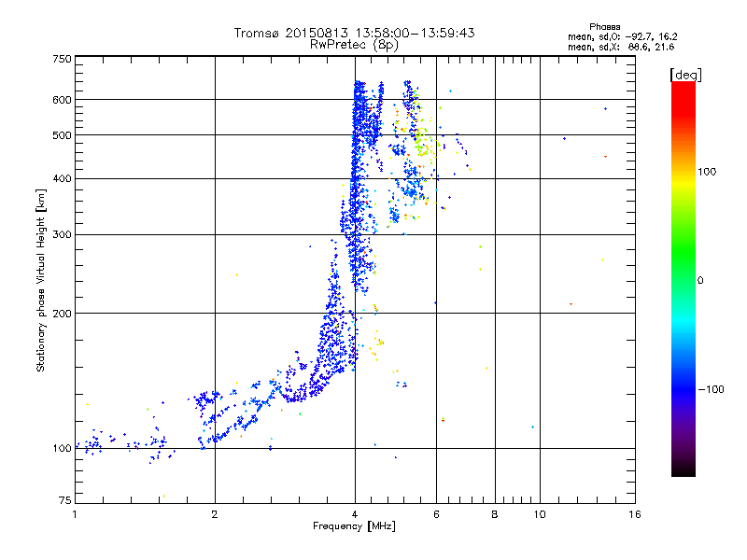Click the x-axis tick label '1'
747x560 pixels.
pos(75,514)
